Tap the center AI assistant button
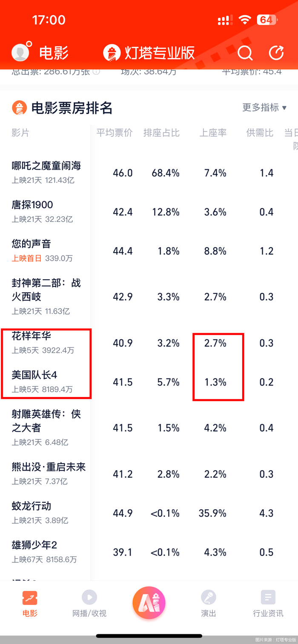The width and height of the screenshot is (298, 644). (149, 602)
